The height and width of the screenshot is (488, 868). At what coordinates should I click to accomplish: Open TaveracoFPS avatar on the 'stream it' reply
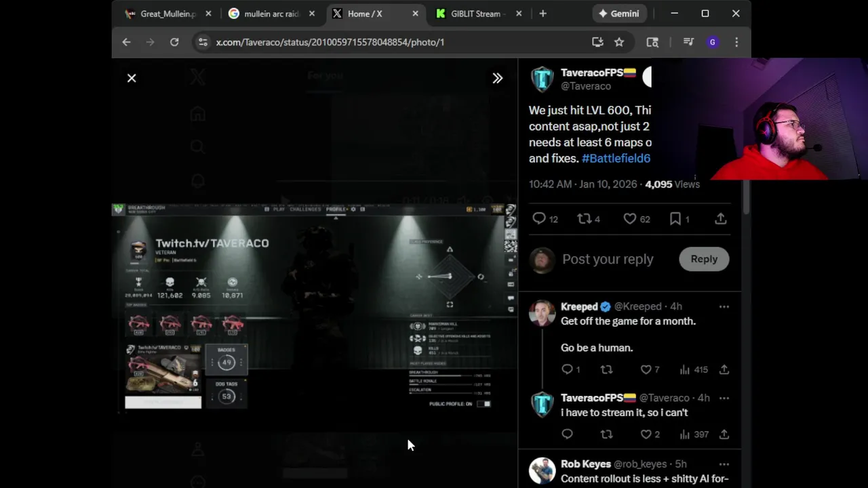(542, 405)
